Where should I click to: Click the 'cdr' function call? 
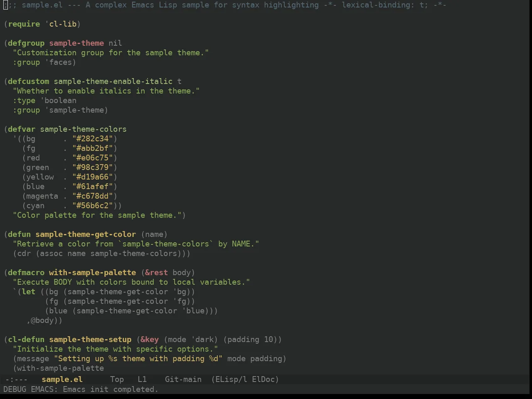tap(24, 253)
